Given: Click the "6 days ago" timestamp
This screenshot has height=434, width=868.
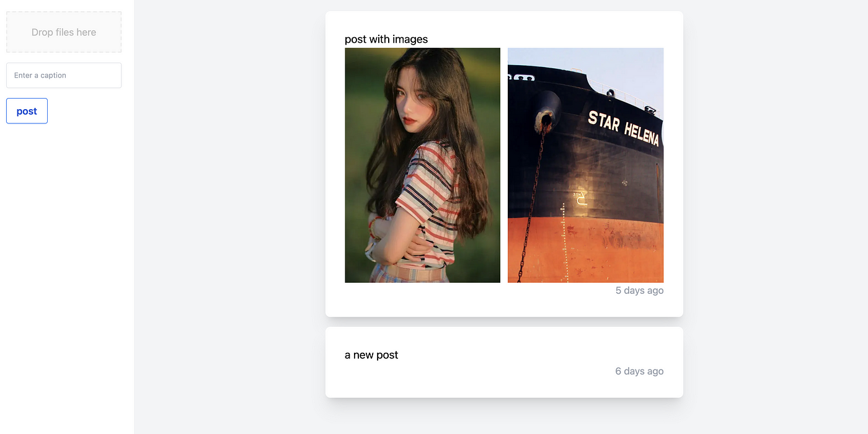Looking at the screenshot, I should coord(639,371).
